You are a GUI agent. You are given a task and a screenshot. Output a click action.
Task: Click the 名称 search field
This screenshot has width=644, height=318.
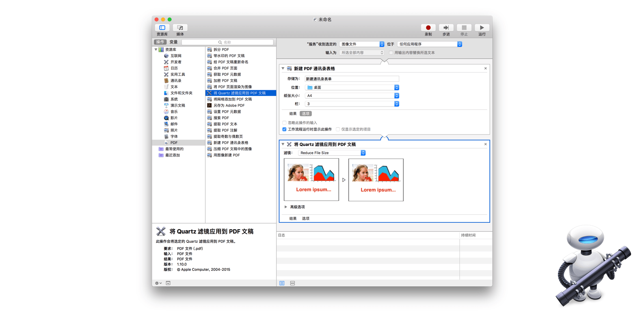point(227,42)
